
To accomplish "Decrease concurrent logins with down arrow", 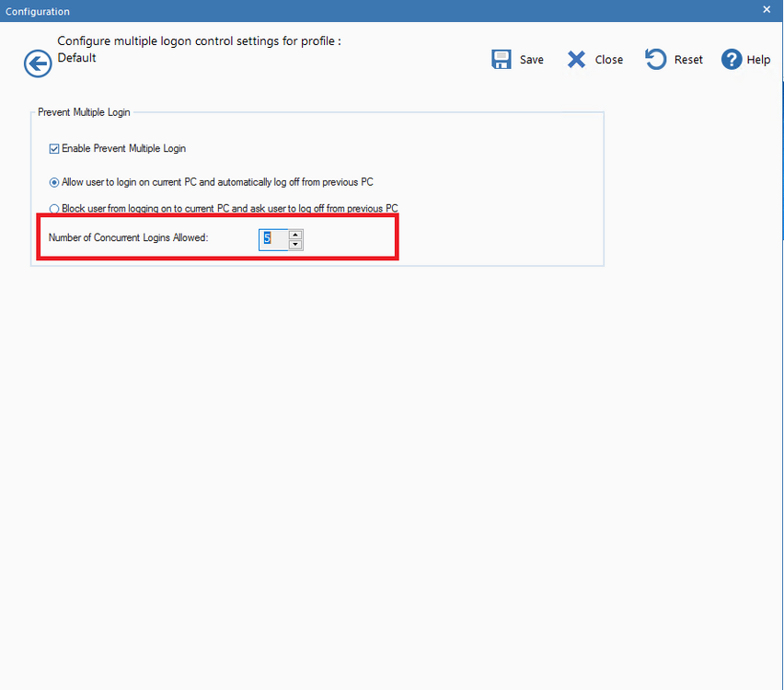I will pyautogui.click(x=295, y=245).
